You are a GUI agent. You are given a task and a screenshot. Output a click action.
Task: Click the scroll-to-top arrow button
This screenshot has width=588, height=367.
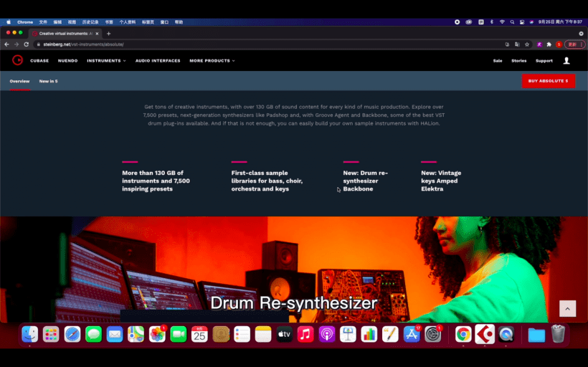point(567,308)
